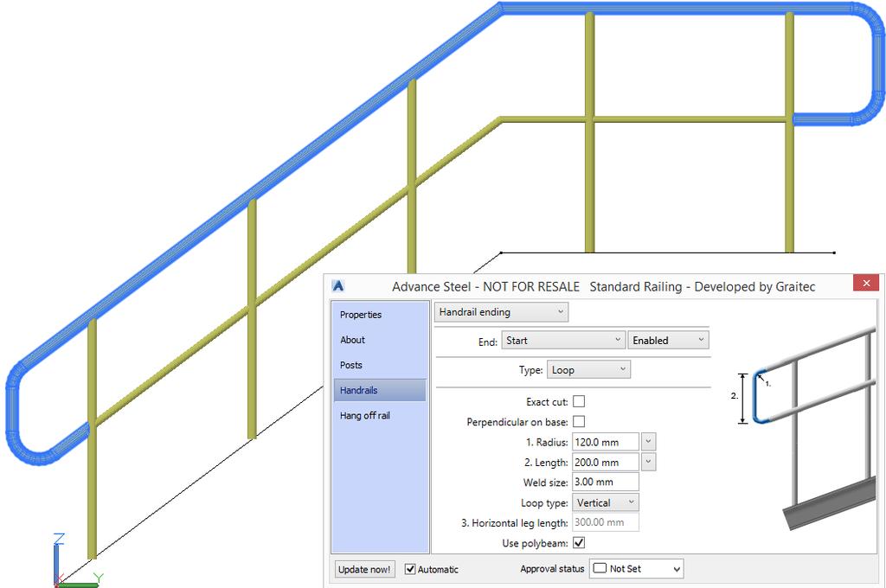Open the Handrail ending dropdown
Image resolution: width=886 pixels, height=588 pixels.
(x=501, y=312)
